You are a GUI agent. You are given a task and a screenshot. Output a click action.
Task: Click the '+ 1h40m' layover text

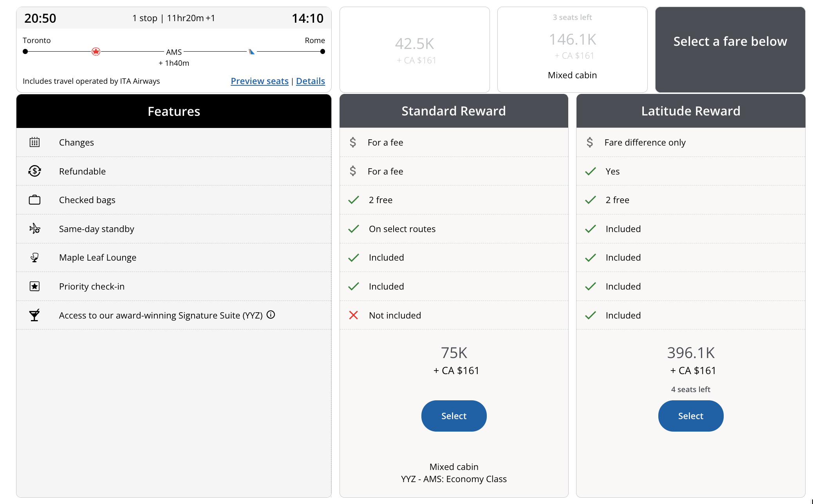pos(174,63)
